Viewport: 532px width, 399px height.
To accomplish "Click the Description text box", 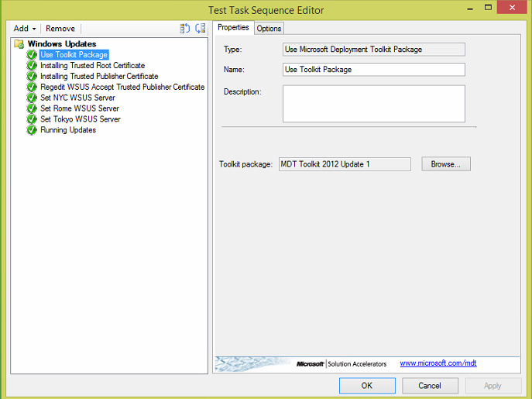I will [374, 104].
